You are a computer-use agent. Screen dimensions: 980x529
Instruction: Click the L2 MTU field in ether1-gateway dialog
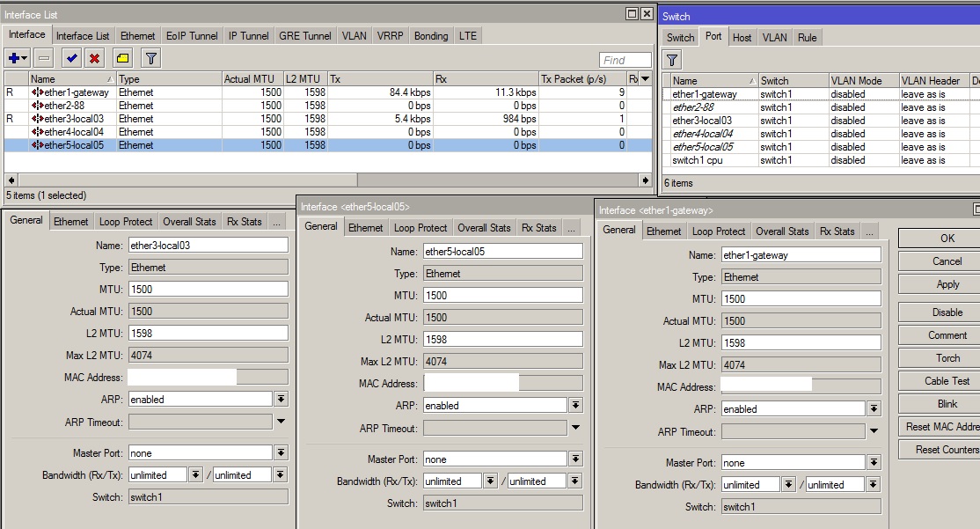click(x=801, y=342)
